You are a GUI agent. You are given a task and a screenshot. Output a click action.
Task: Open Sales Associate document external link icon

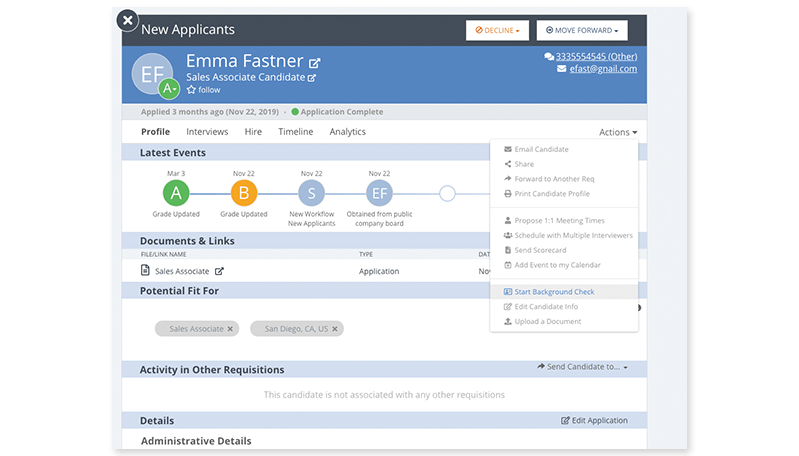point(219,271)
